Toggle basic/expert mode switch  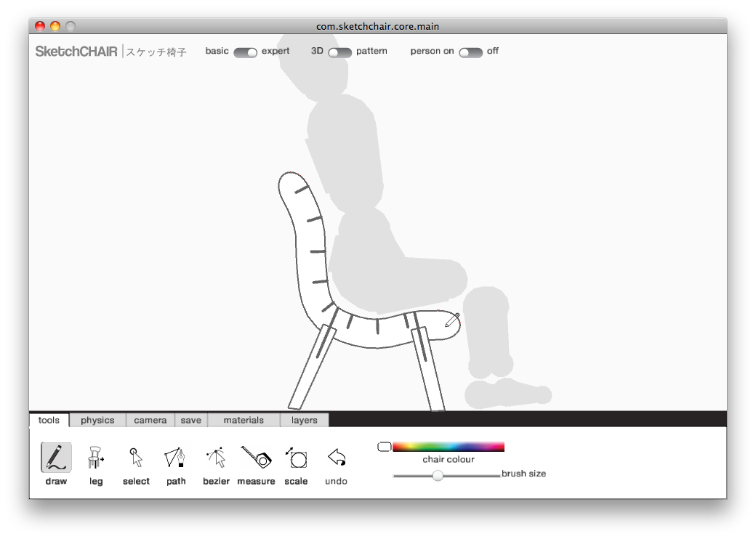coord(246,52)
